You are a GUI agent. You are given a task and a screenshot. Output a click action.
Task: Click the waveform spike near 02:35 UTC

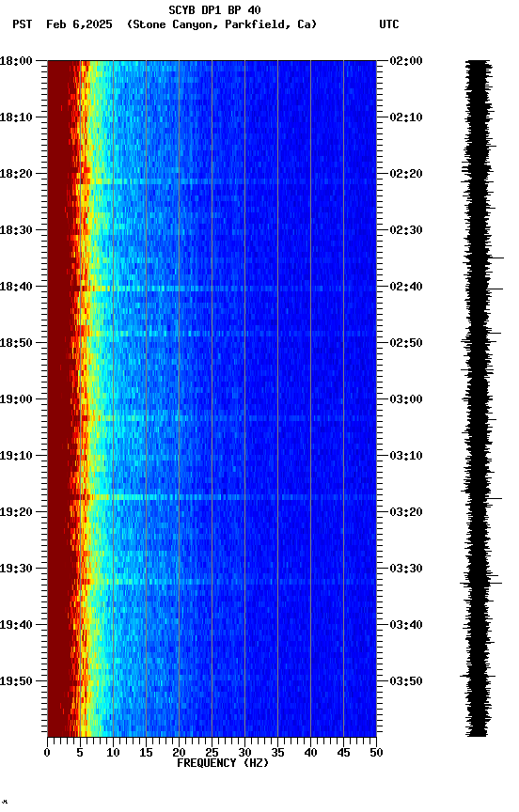tap(496, 258)
